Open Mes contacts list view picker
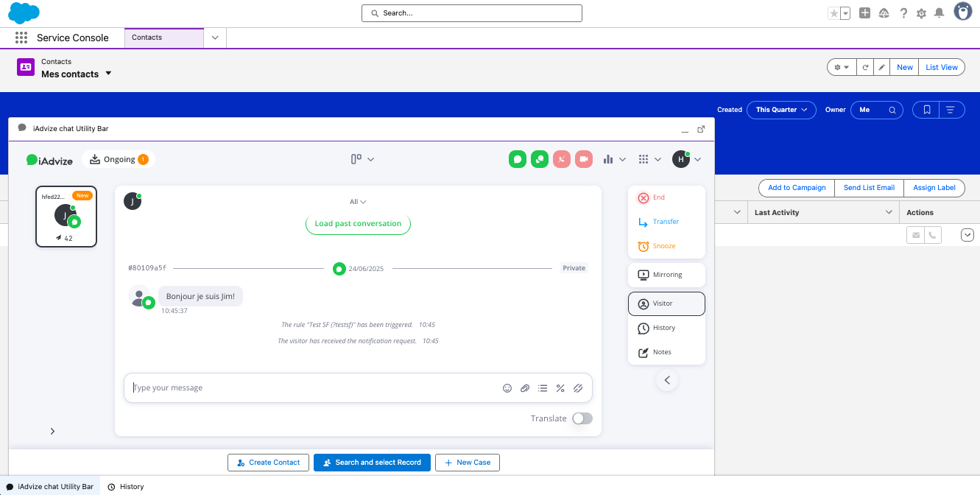This screenshot has width=980, height=495. click(x=108, y=74)
